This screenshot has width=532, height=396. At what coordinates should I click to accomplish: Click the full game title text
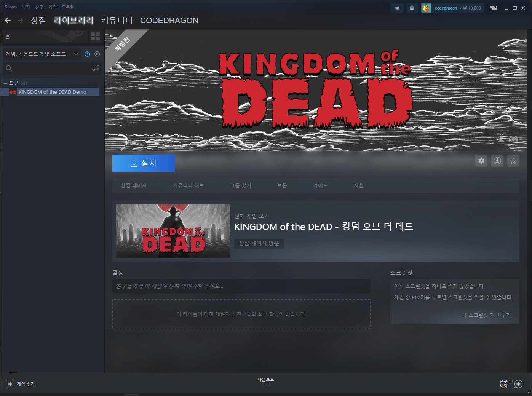[x=324, y=227]
